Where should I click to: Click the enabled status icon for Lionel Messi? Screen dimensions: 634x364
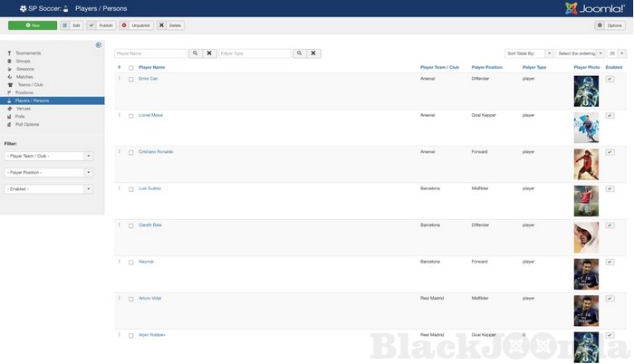(x=610, y=116)
